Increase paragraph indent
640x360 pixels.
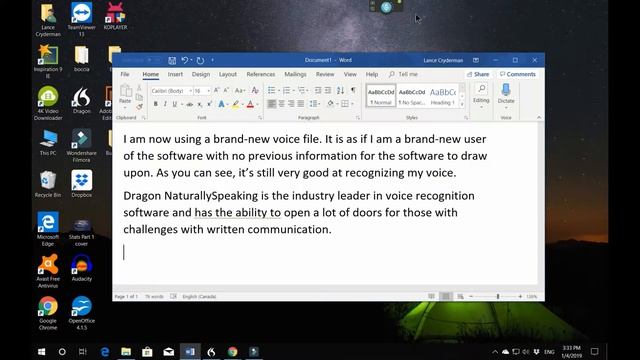[x=328, y=90]
